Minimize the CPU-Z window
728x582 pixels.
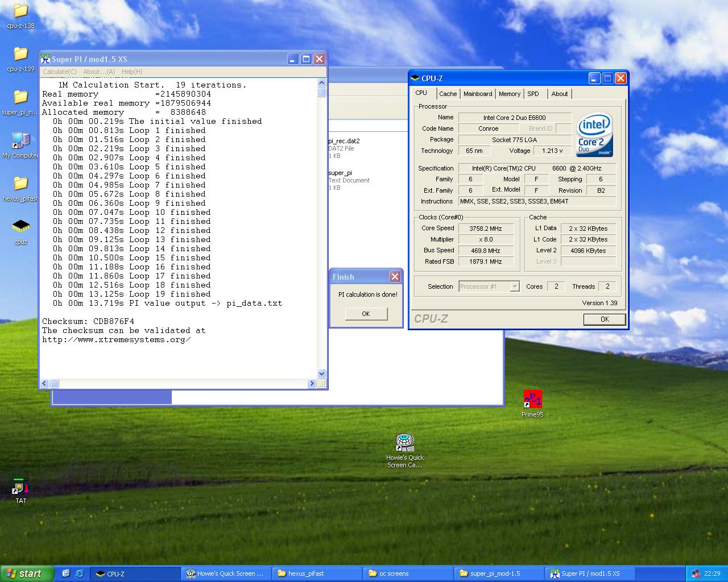(594, 78)
